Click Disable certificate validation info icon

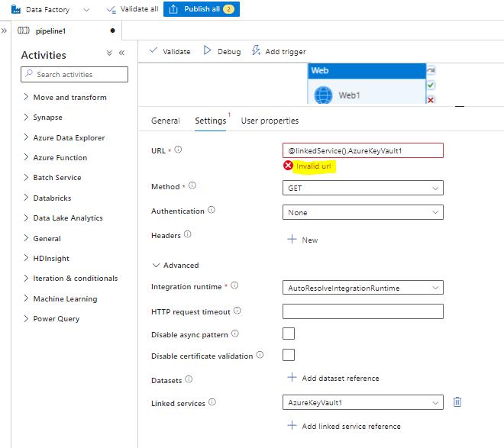pos(260,355)
